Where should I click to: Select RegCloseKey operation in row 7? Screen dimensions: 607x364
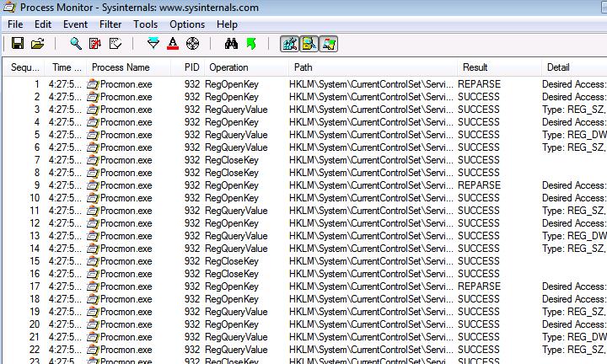click(x=232, y=160)
